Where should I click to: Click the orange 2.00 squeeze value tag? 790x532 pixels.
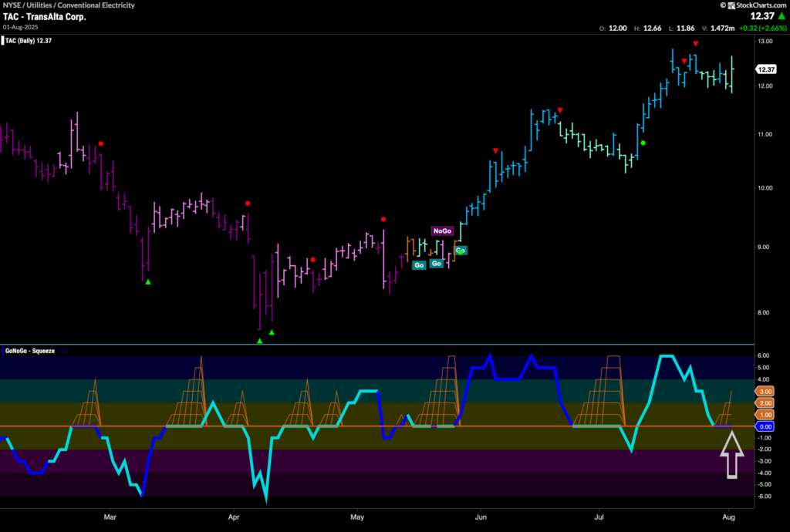pos(765,403)
